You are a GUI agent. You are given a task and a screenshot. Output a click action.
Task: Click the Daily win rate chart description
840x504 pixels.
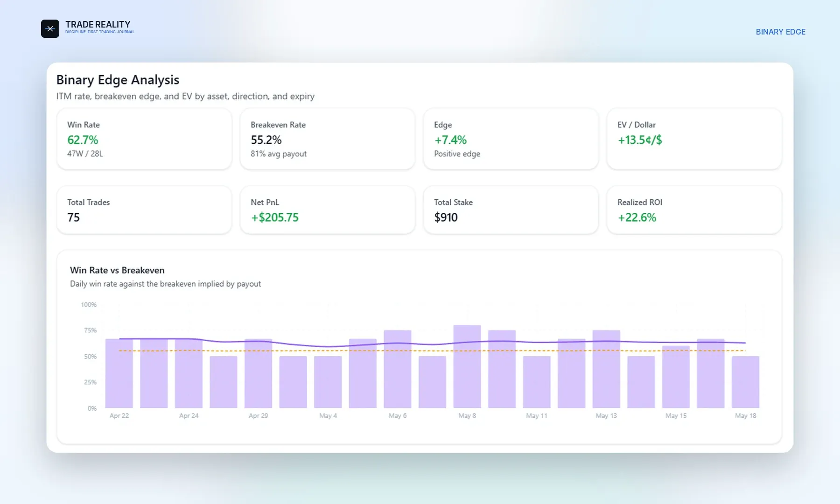point(165,284)
